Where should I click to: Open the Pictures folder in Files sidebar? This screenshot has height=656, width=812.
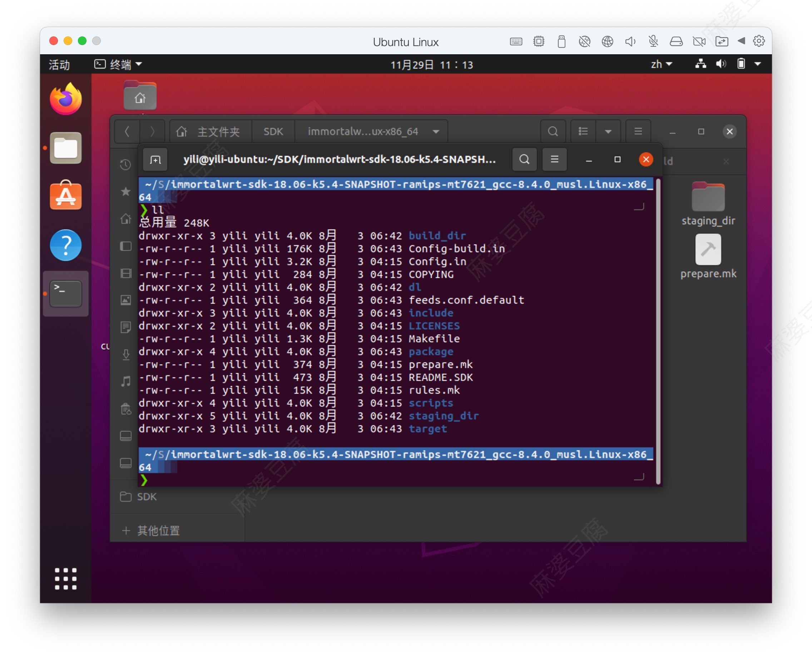pos(125,300)
